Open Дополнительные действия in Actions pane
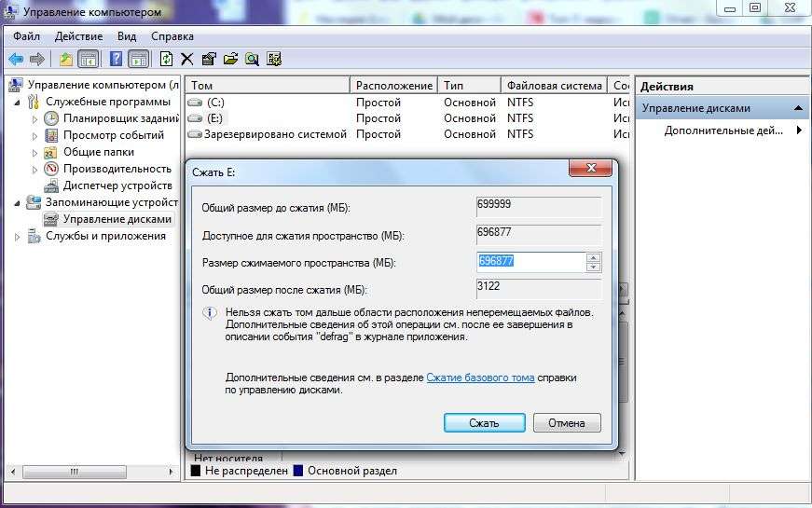Image resolution: width=812 pixels, height=508 pixels. (x=723, y=130)
